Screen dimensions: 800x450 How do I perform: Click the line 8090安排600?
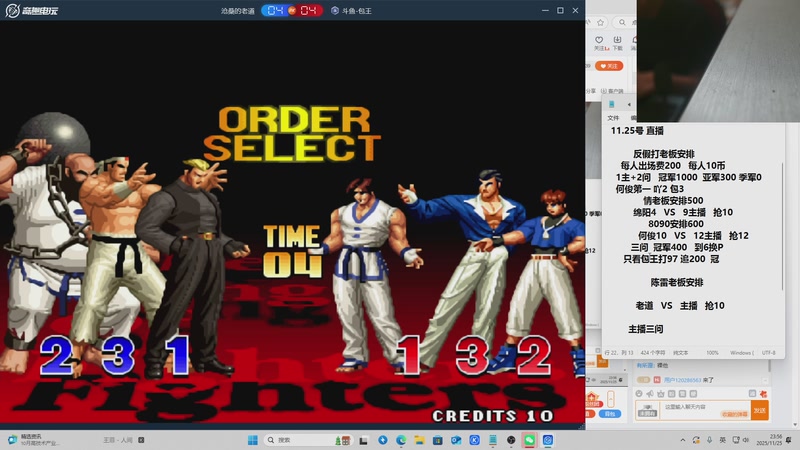pos(676,224)
